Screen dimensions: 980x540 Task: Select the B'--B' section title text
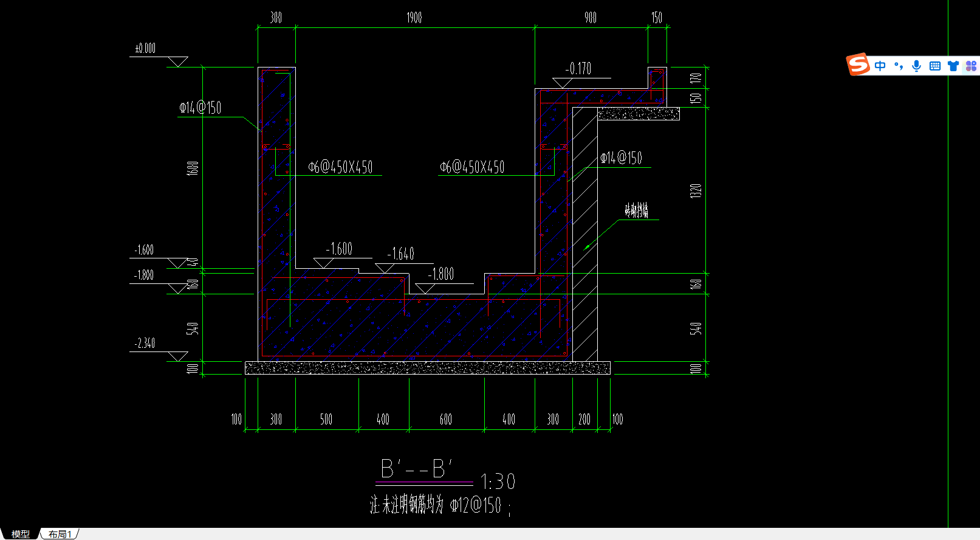417,469
